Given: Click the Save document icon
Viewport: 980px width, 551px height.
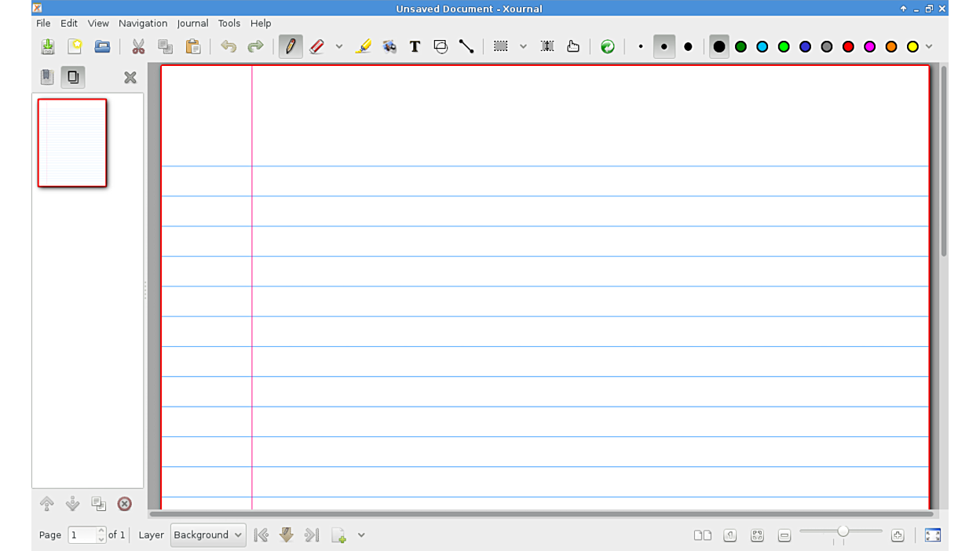Looking at the screenshot, I should coord(48,46).
